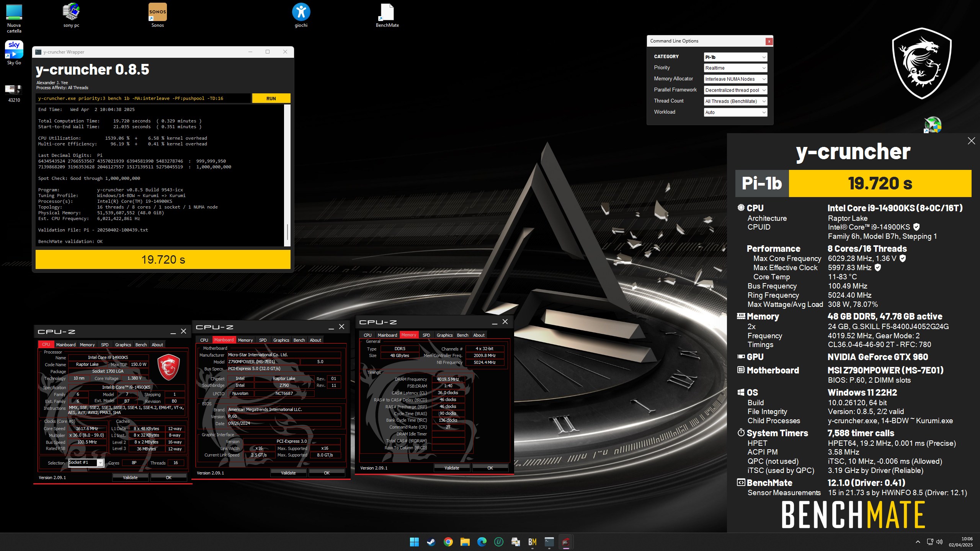
Task: Click the CPUID verified shield icon
Action: (916, 227)
